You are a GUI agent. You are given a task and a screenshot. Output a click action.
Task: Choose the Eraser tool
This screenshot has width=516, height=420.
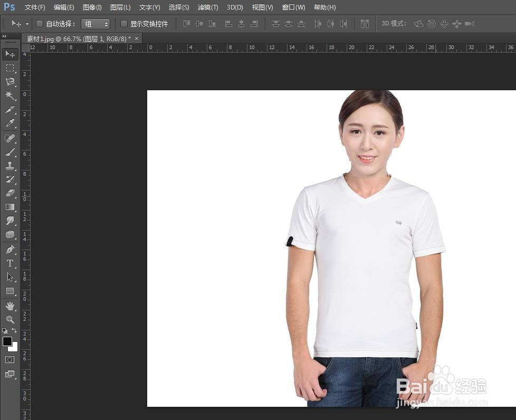[9, 193]
